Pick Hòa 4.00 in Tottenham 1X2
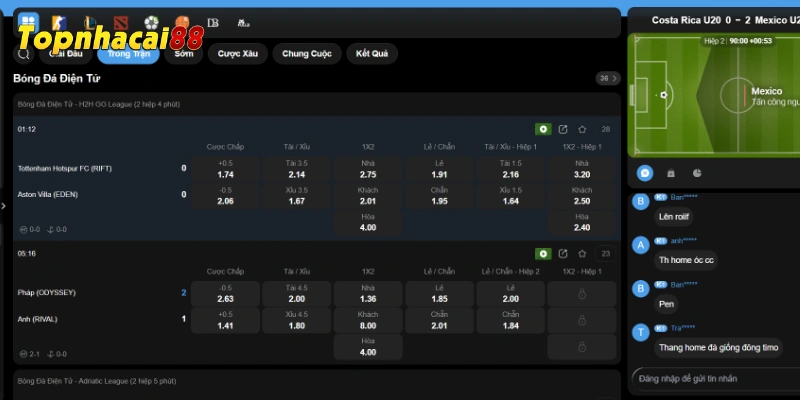800x400 pixels. [368, 222]
